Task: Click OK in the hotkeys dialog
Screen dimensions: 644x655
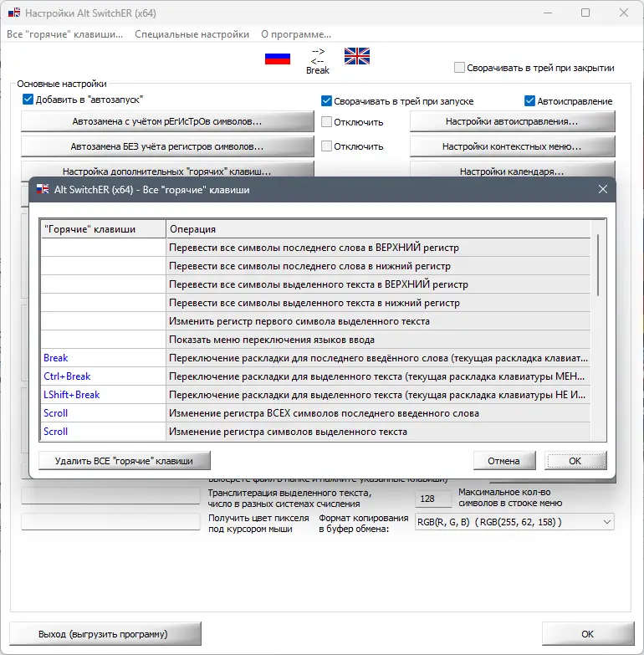Action: tap(575, 461)
